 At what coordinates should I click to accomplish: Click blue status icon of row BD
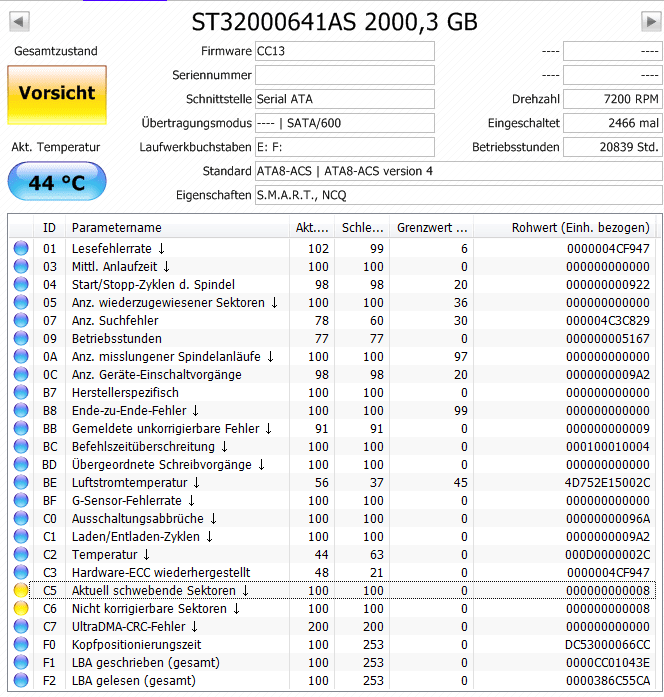coord(21,465)
